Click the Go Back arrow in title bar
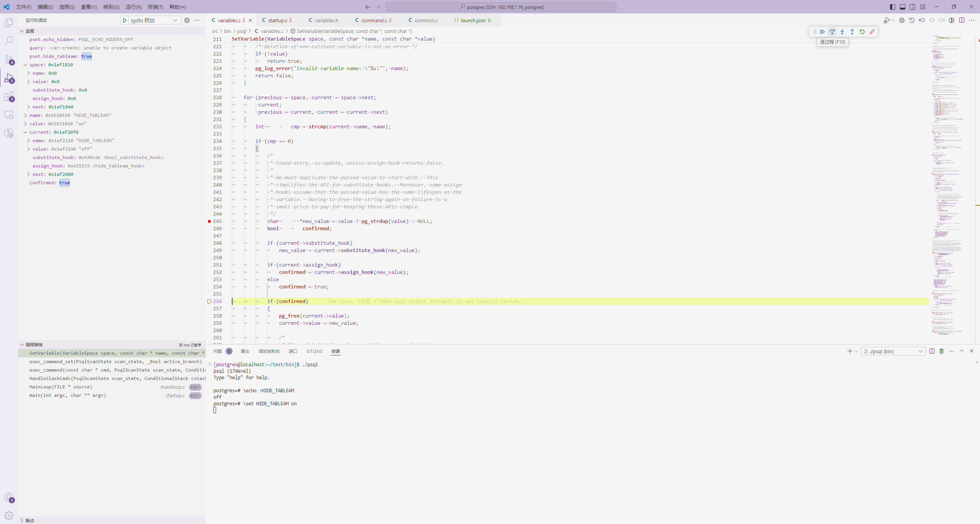980x524 pixels. pyautogui.click(x=368, y=7)
